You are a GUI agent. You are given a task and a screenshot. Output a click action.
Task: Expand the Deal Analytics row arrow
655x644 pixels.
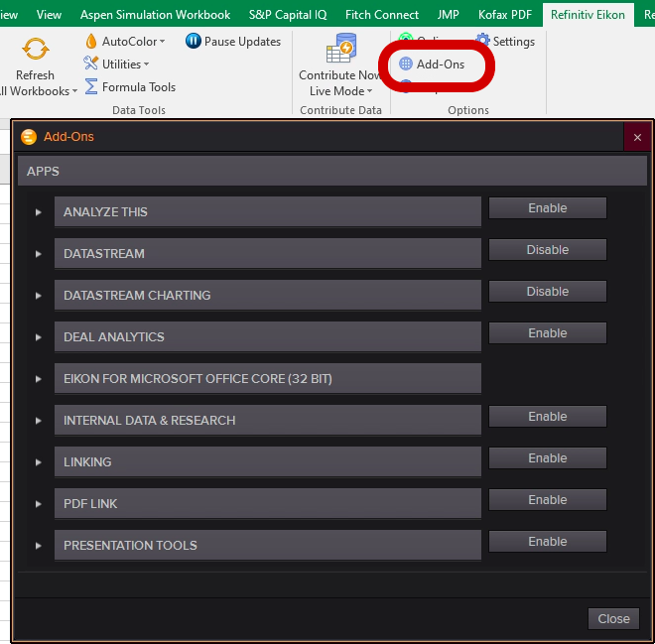pyautogui.click(x=39, y=337)
